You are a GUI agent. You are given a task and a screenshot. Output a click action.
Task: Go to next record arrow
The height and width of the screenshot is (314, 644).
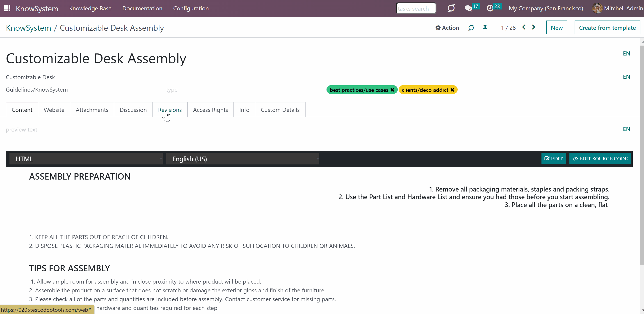(534, 27)
